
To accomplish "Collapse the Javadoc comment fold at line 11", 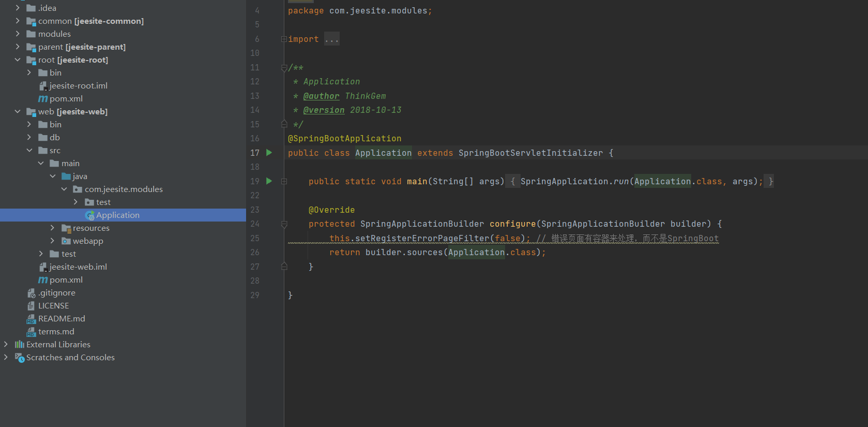I will (x=284, y=68).
